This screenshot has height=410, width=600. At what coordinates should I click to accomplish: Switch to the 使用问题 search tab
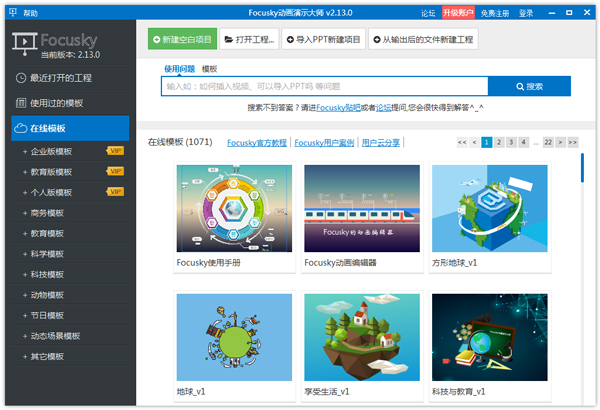coord(179,69)
